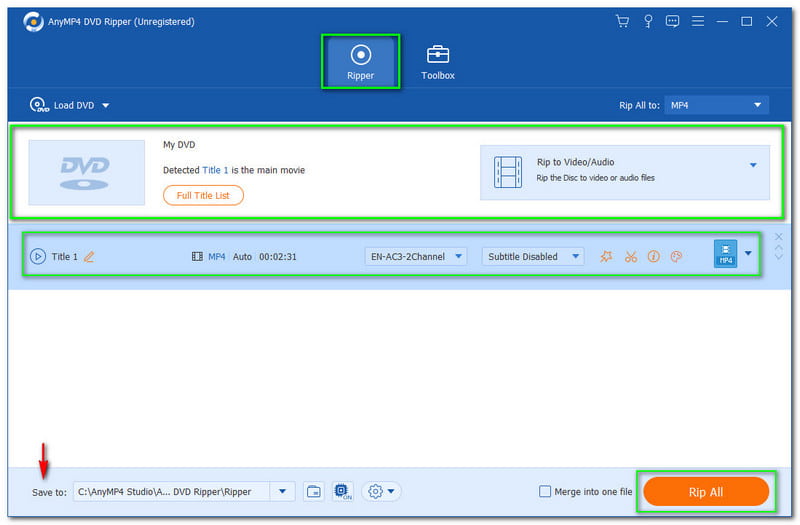This screenshot has width=800, height=525.
Task: Open the Subtitle Disabled dropdown
Action: point(533,256)
